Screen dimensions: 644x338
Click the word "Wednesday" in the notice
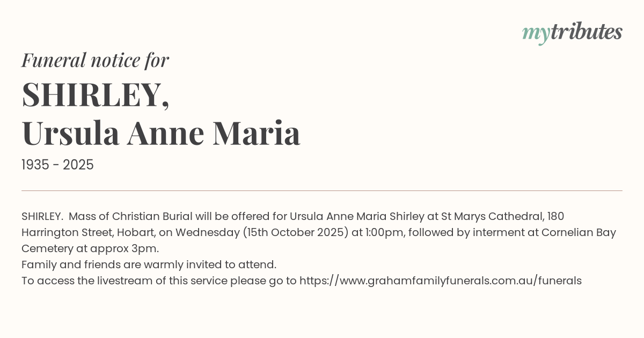(207, 232)
